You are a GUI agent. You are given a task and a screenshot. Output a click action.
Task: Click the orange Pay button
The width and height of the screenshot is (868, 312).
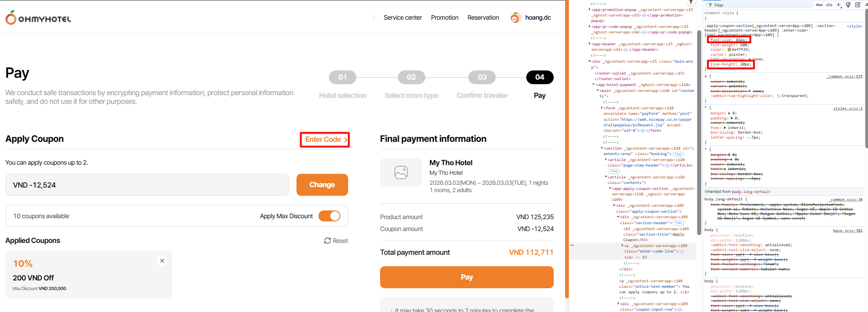pyautogui.click(x=466, y=277)
